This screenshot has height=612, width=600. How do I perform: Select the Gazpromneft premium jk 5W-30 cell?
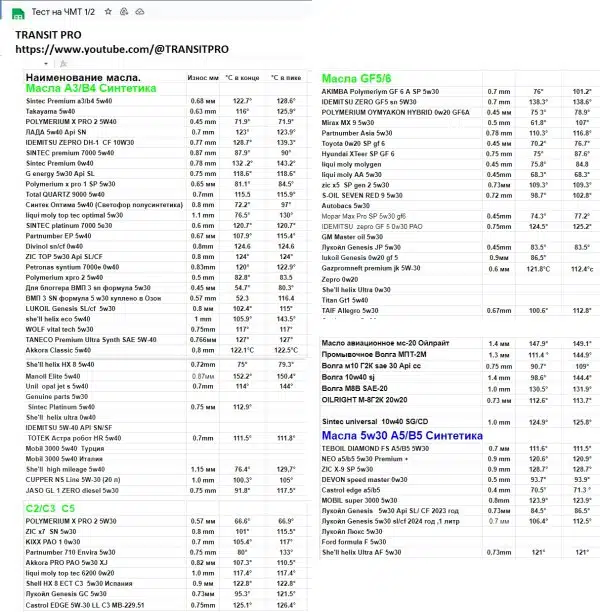point(371,268)
